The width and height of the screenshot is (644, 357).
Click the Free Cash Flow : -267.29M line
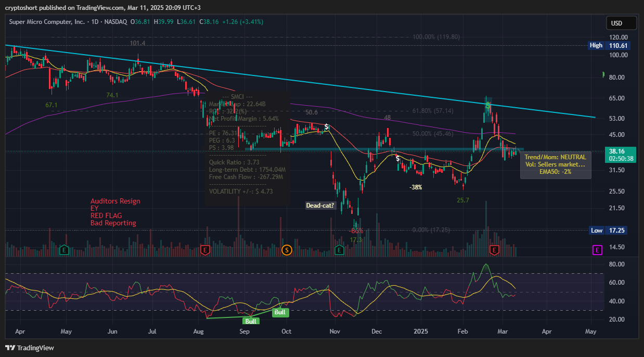tap(246, 176)
